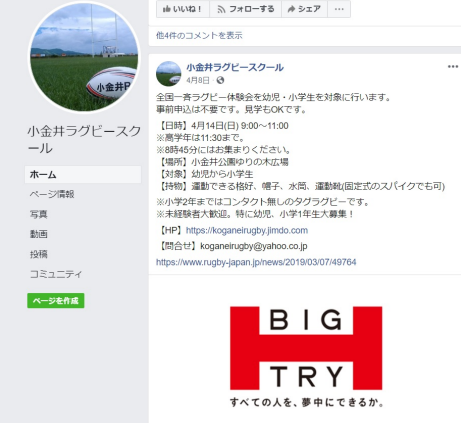Viewport: 461px width, 423px height.
Task: Select the ホーム tab in sidebar
Action: click(x=83, y=174)
